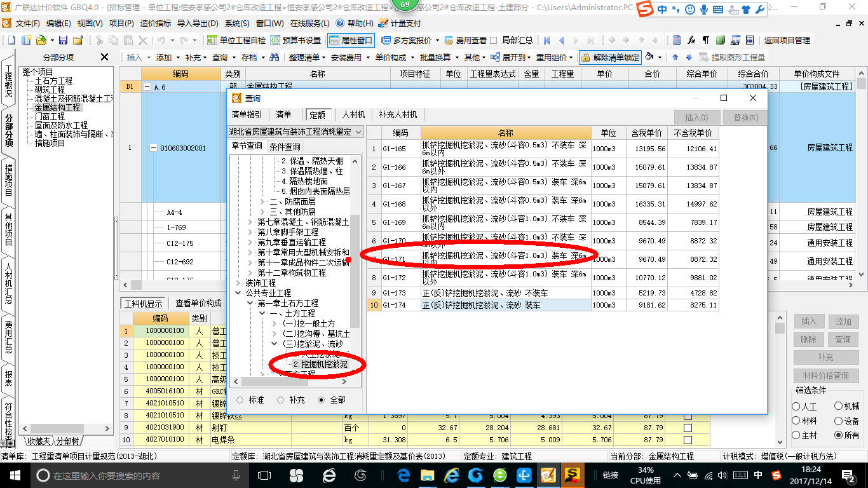
Task: Go to previous record navigation arrow
Action: click(561, 40)
